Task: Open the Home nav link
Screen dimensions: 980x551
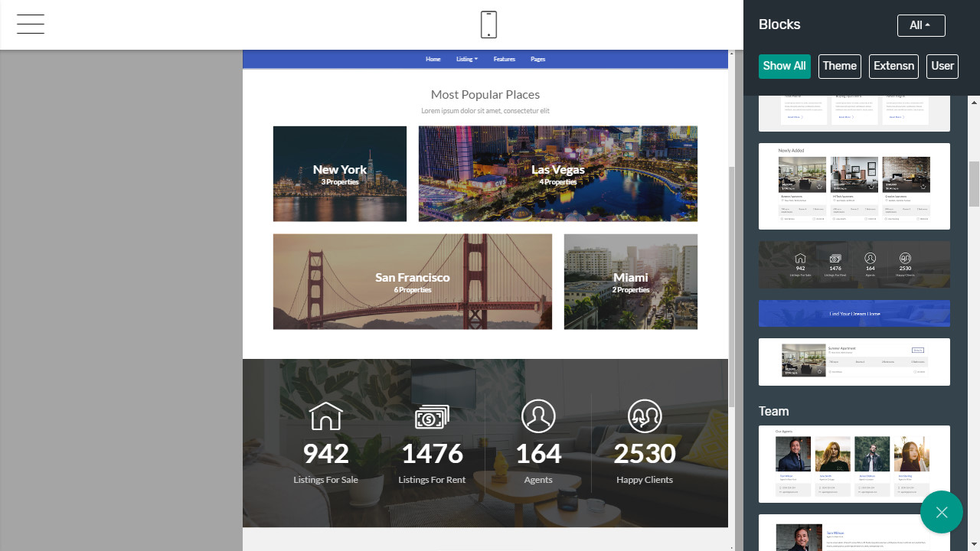Action: pyautogui.click(x=433, y=59)
